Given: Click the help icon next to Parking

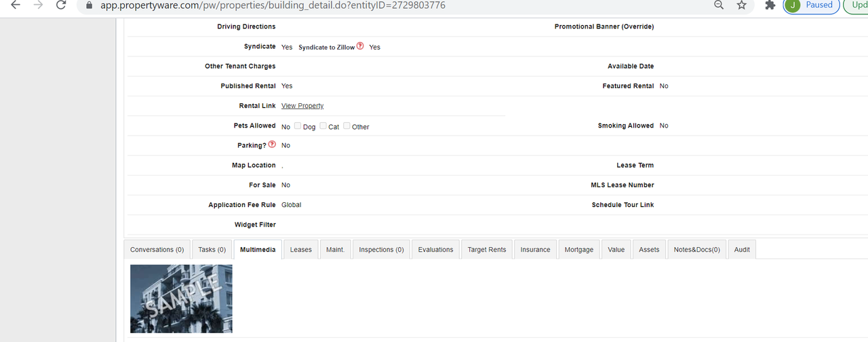Looking at the screenshot, I should tap(272, 145).
